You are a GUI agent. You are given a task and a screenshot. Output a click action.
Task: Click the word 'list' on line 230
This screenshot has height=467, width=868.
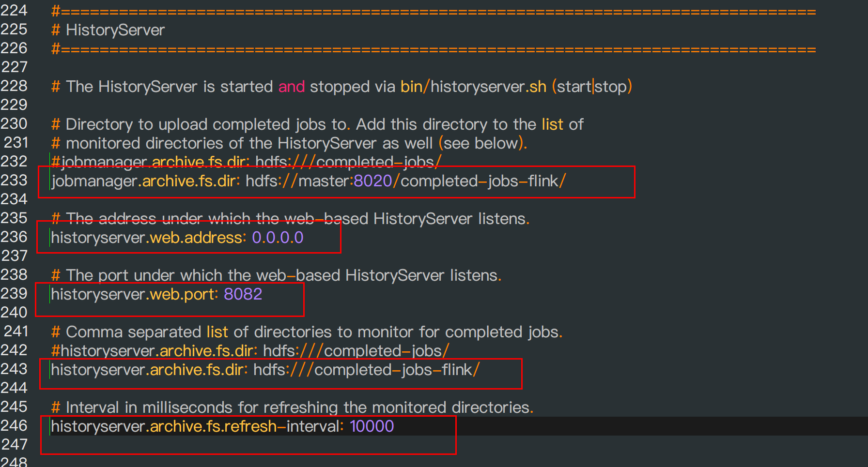click(552, 124)
